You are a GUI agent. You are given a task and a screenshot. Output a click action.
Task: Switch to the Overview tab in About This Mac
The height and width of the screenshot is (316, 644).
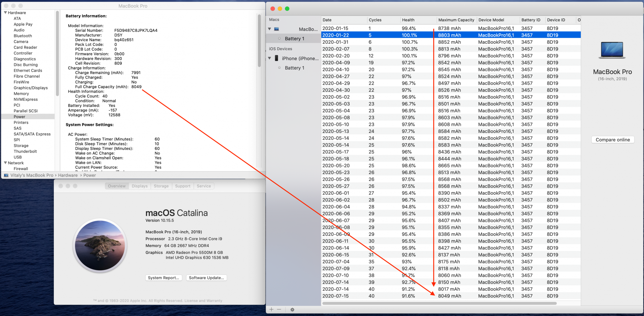click(x=117, y=186)
